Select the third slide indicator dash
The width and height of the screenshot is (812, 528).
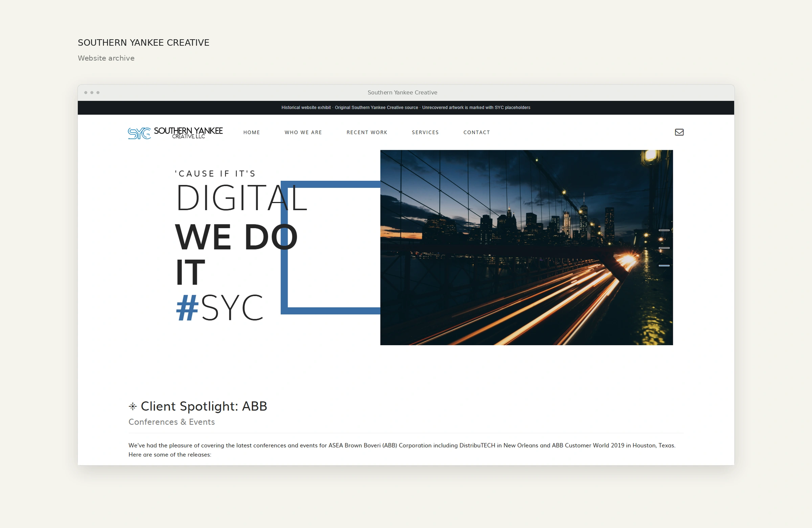point(663,265)
